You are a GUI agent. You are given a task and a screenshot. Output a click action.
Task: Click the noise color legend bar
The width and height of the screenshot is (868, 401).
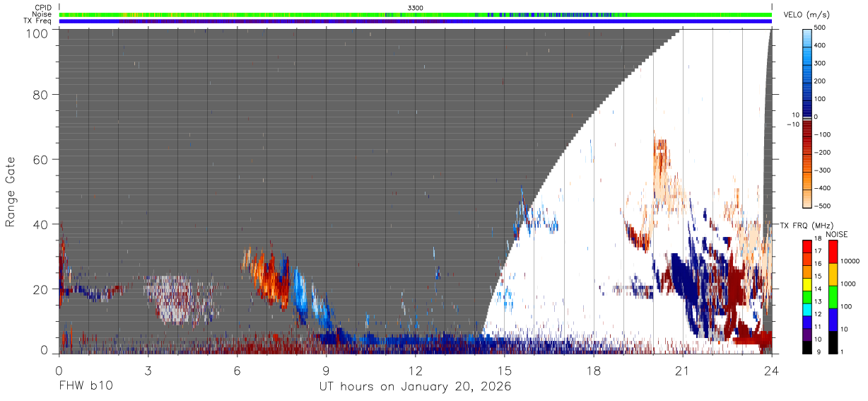(x=833, y=296)
